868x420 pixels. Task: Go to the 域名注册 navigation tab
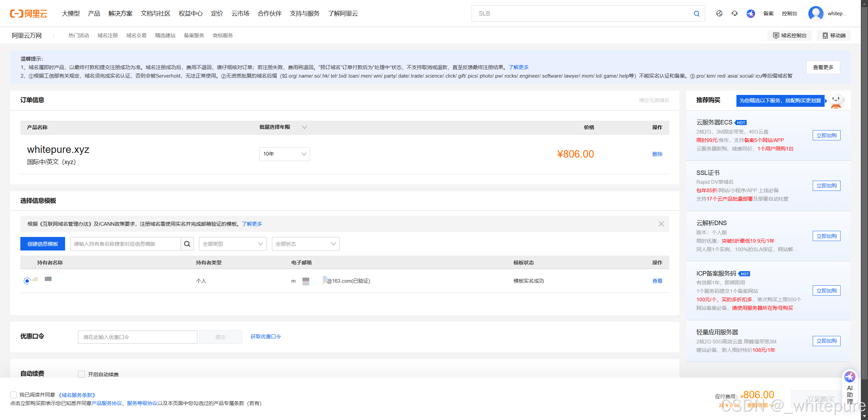click(107, 35)
